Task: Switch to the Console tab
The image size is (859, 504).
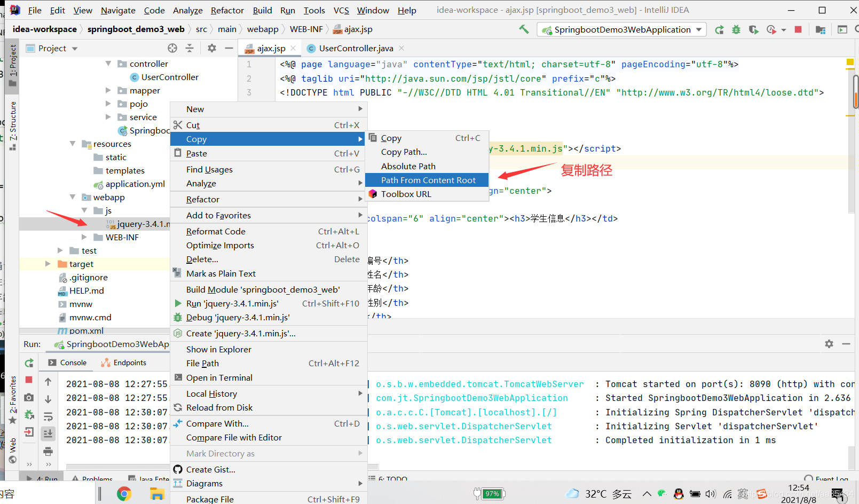Action: coord(67,363)
